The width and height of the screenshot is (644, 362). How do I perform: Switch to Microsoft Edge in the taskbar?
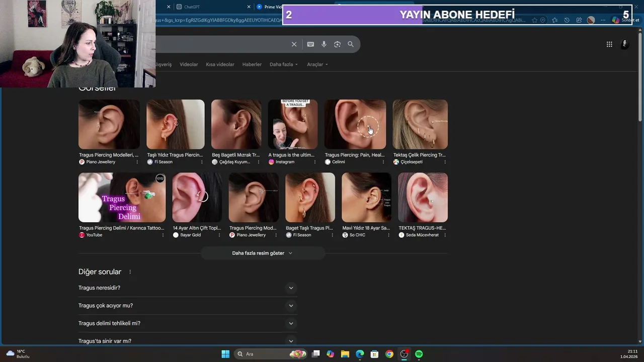tap(360, 354)
